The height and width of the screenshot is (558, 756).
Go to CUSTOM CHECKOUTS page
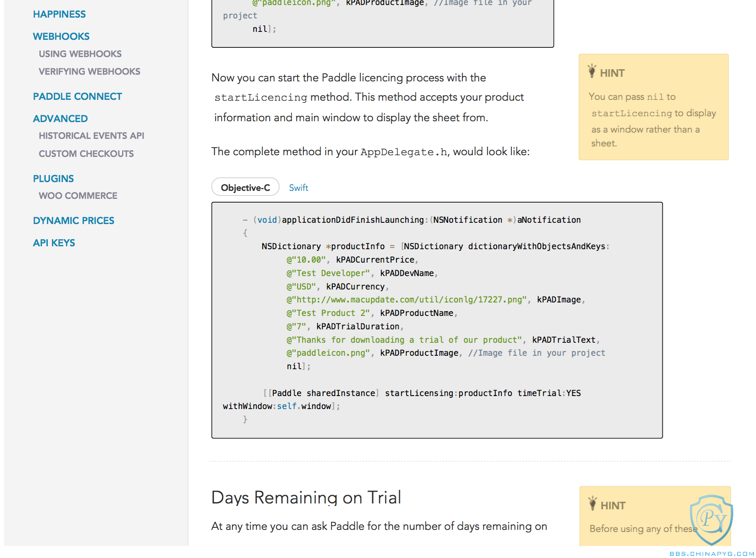[x=86, y=154]
